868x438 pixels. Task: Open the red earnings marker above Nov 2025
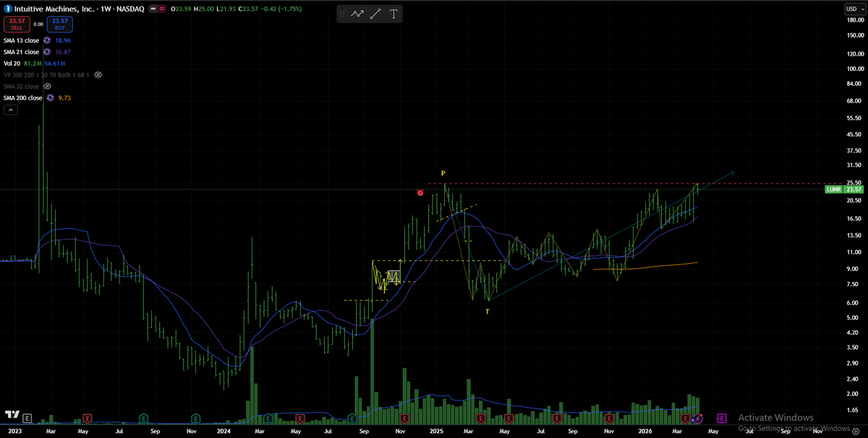(x=609, y=418)
